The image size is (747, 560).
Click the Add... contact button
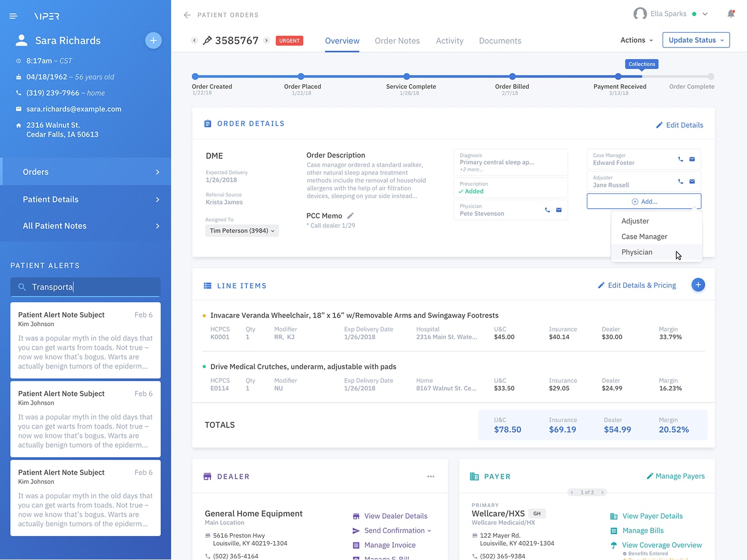point(644,201)
